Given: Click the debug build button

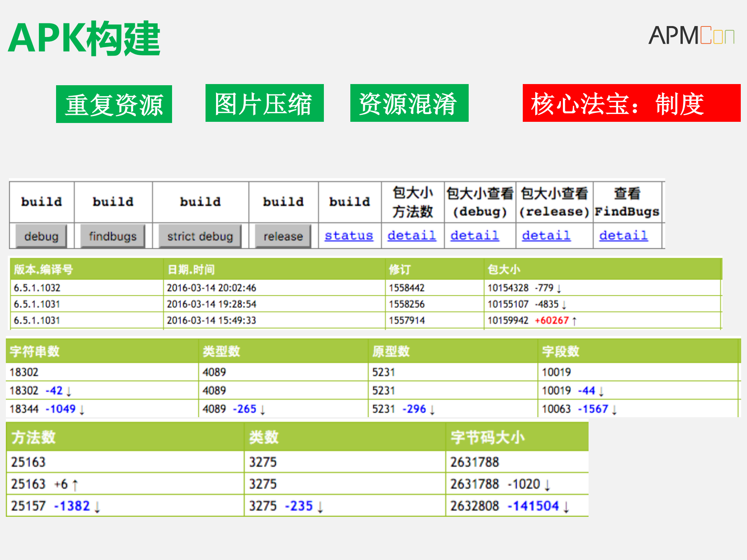Looking at the screenshot, I should coord(40,236).
